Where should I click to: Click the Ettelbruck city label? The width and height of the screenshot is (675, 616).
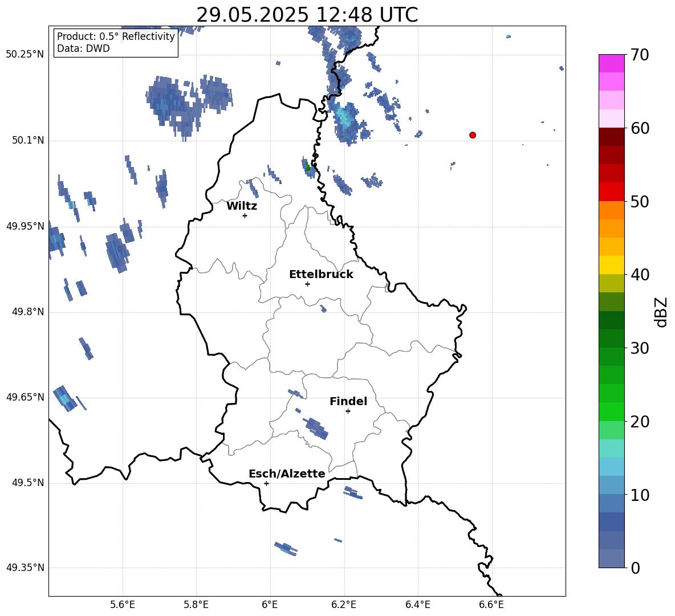[321, 275]
